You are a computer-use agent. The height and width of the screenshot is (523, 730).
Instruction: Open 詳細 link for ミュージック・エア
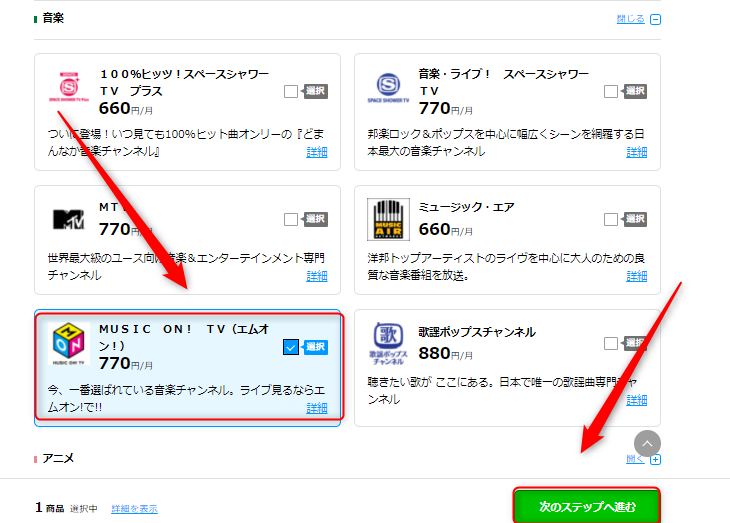point(636,276)
